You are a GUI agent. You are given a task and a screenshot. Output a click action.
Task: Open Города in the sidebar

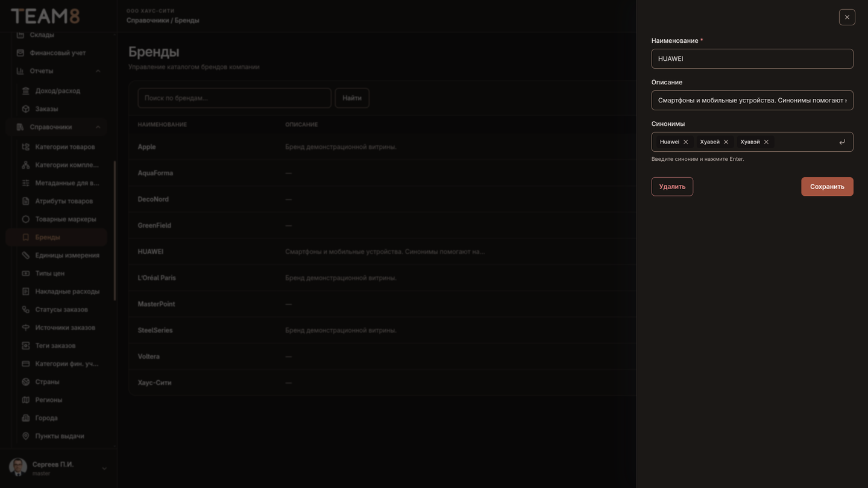[57, 418]
